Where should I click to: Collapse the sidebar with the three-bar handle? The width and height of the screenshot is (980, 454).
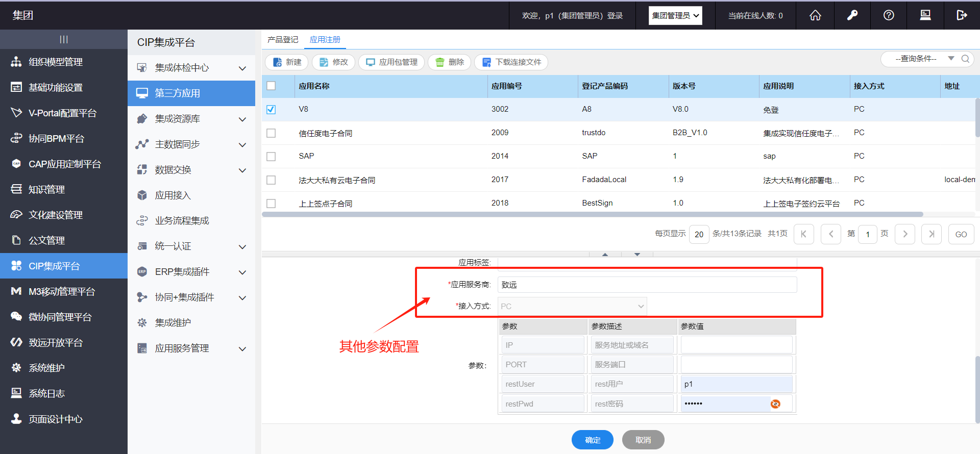click(64, 39)
